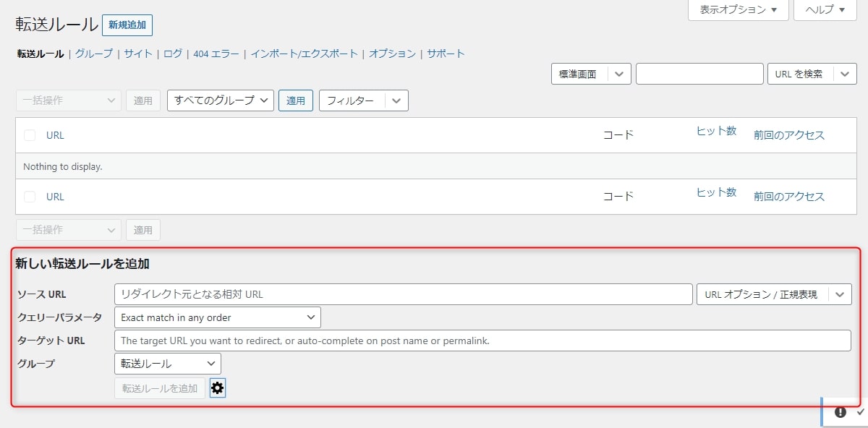Click the コード column header text

point(618,135)
